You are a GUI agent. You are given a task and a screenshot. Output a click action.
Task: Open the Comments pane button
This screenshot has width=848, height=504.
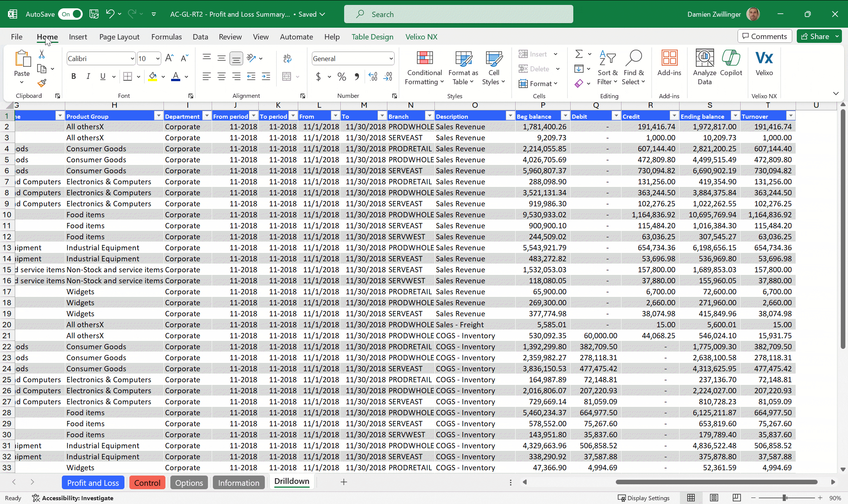point(765,36)
